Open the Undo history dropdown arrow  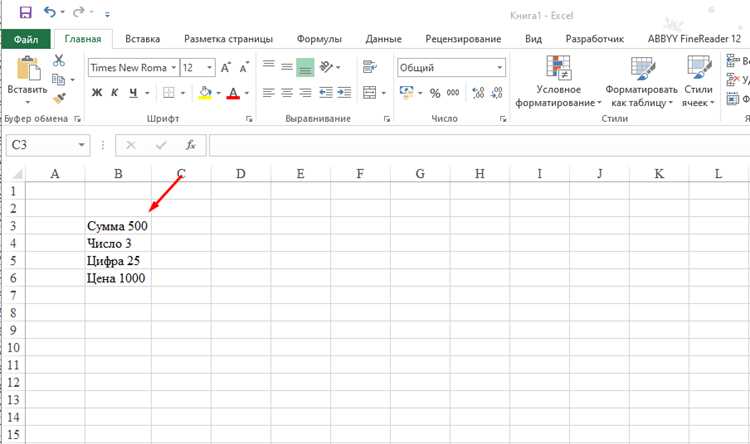63,12
